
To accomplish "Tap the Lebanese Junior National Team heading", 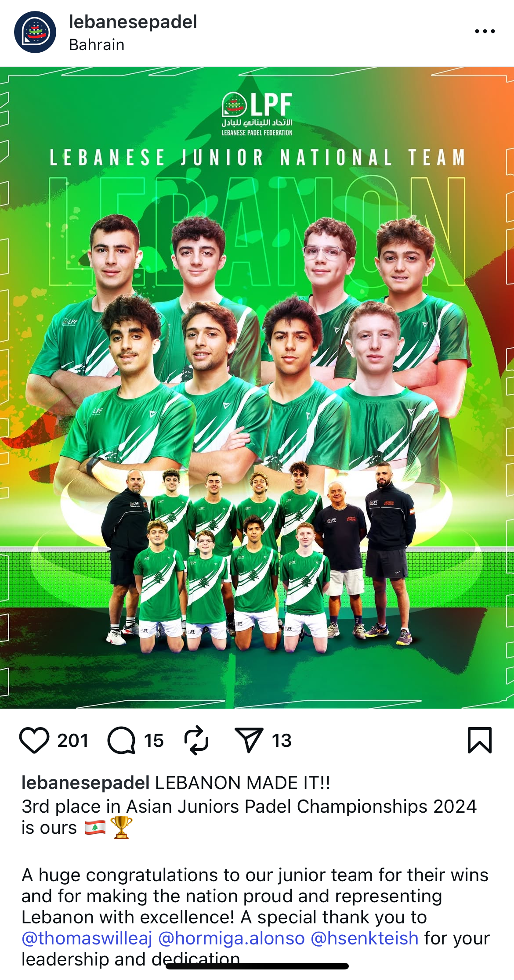I will [257, 158].
